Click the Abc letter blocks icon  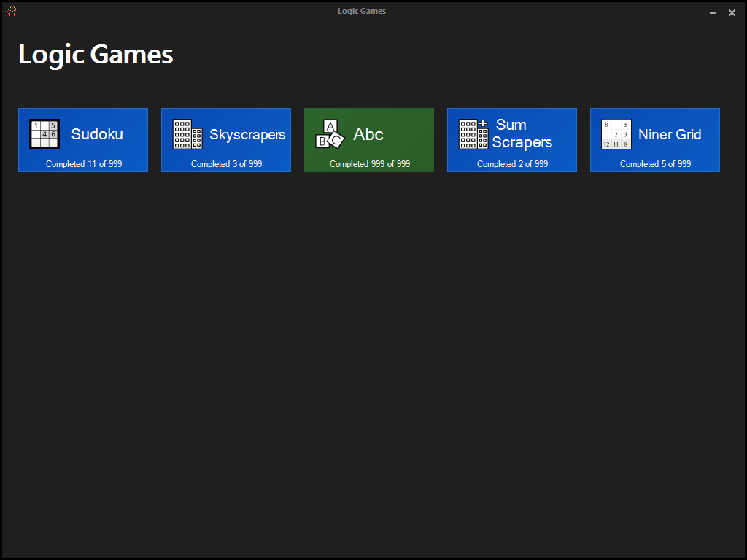pos(330,134)
